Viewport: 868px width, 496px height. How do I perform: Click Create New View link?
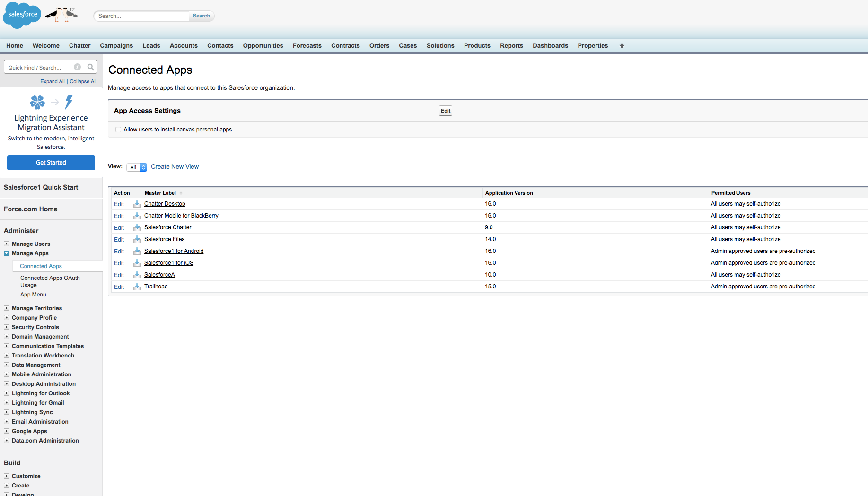175,167
